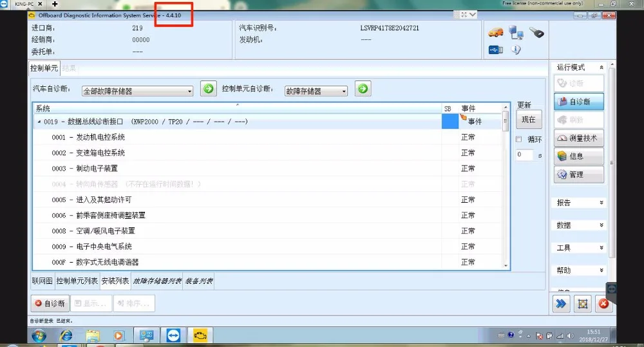
Task: Click the network computers connection icon
Action: pyautogui.click(x=516, y=32)
